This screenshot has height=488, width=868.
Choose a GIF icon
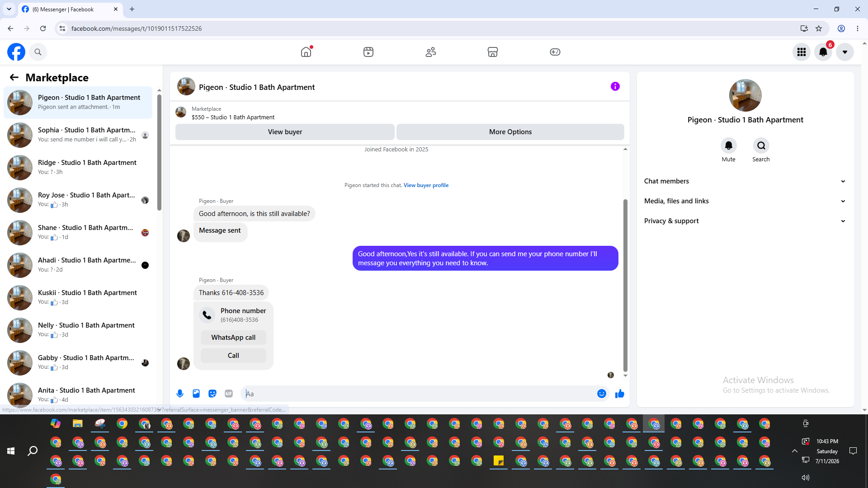click(229, 394)
